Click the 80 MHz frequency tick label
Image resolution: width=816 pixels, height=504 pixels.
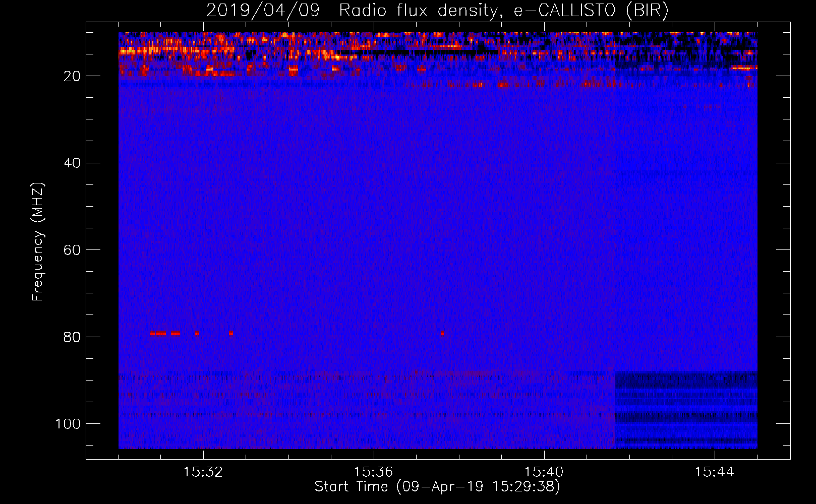[x=73, y=337]
